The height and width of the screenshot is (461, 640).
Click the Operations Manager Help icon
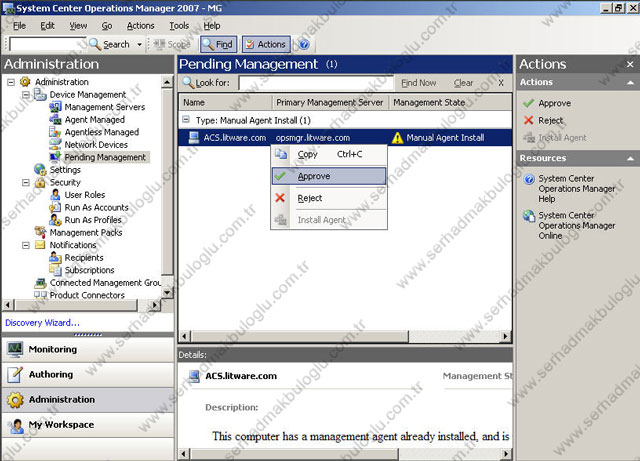[529, 179]
